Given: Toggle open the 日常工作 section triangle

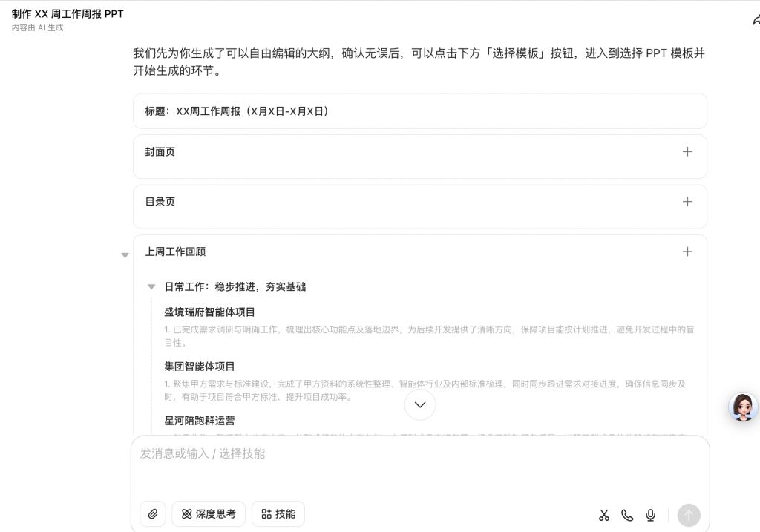Looking at the screenshot, I should 151,286.
